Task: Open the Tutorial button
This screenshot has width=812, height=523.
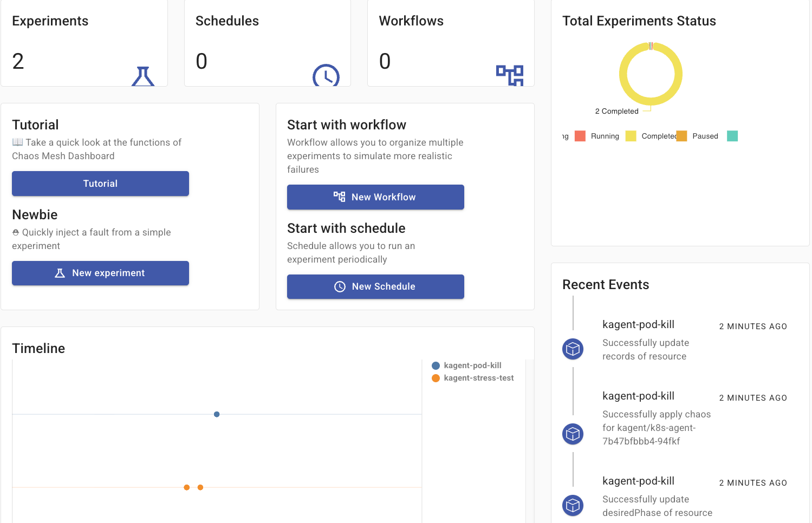Action: [100, 184]
